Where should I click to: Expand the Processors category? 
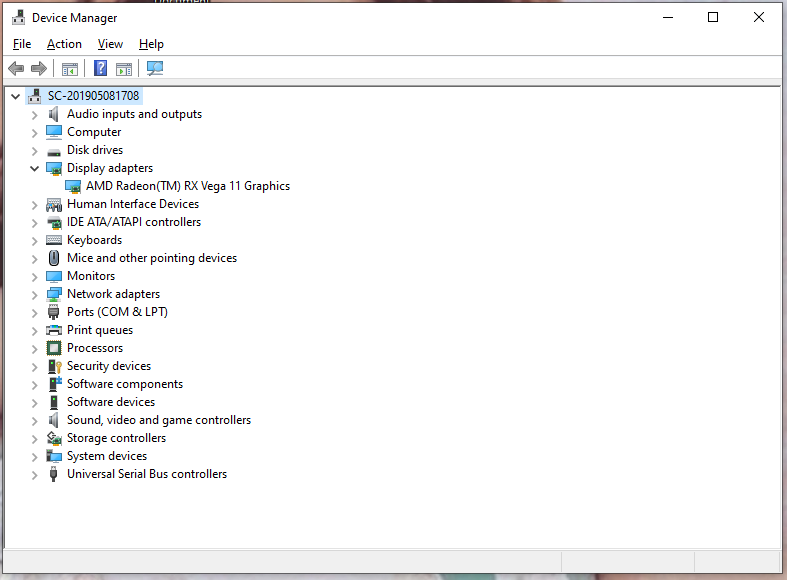34,349
